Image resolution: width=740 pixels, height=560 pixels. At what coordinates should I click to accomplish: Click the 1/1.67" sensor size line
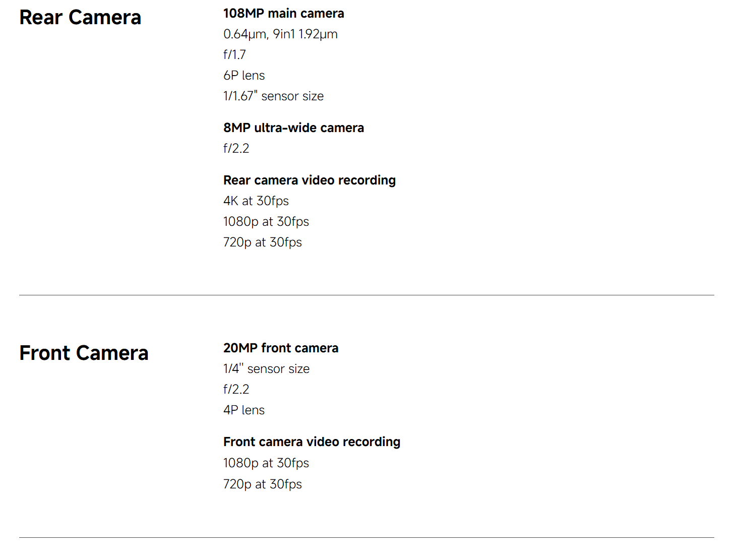pyautogui.click(x=273, y=96)
